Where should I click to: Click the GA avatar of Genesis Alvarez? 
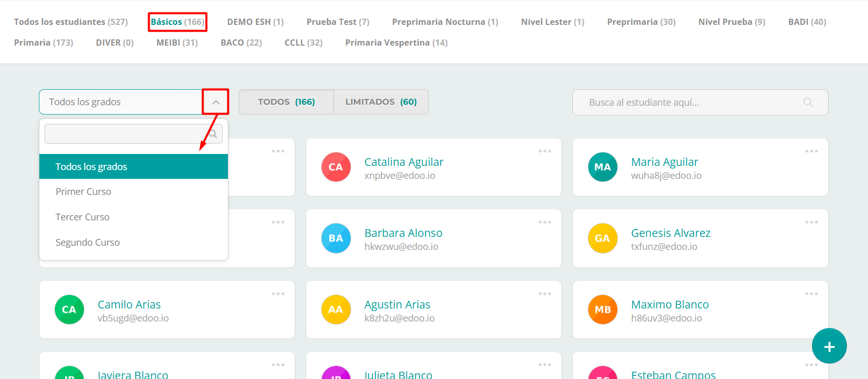tap(603, 238)
